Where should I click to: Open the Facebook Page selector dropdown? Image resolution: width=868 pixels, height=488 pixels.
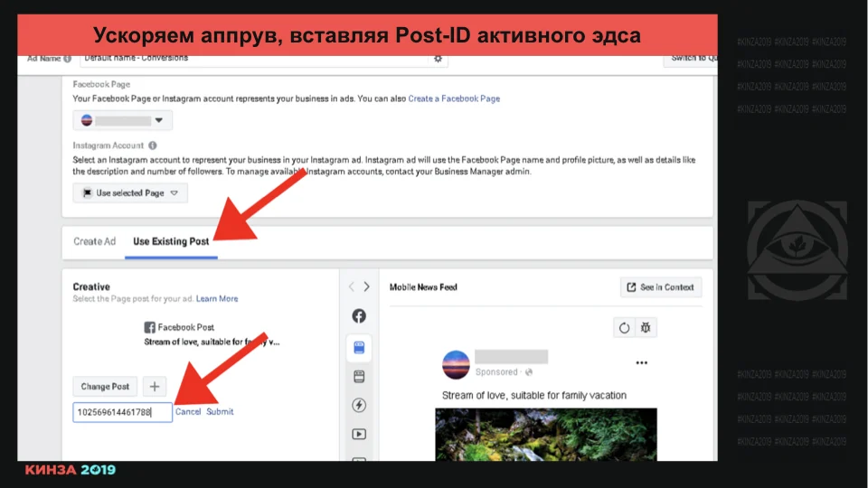(122, 120)
